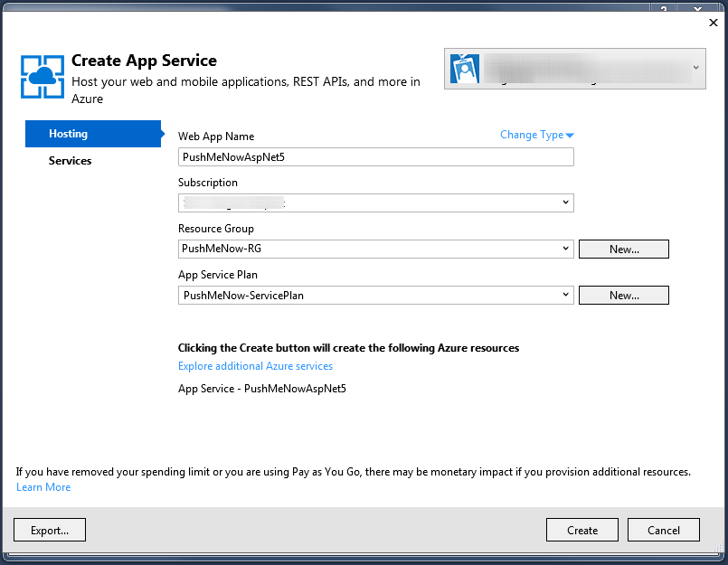Open Explore additional Azure services link

[255, 366]
